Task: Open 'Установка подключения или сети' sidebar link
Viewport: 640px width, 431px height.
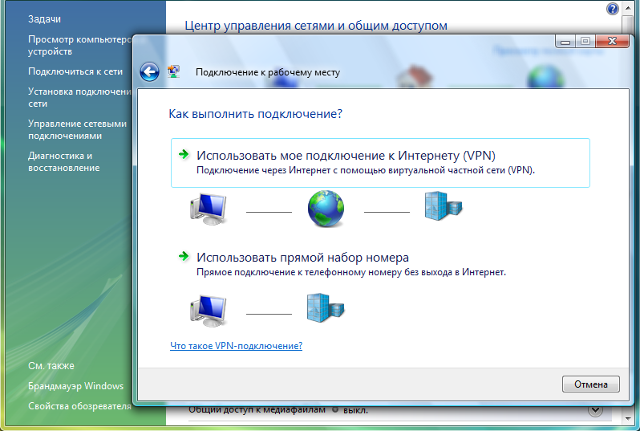Action: tap(80, 98)
